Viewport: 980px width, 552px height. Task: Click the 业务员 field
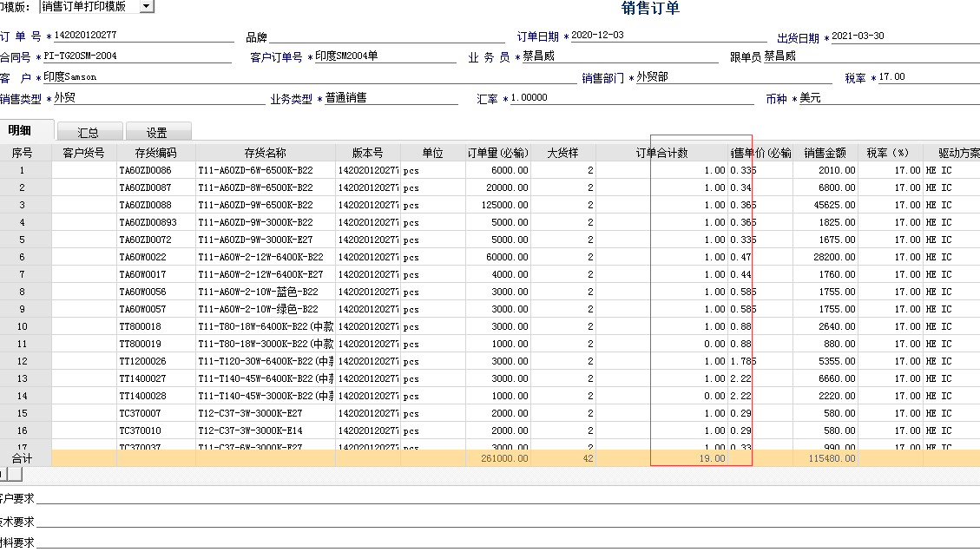coord(620,56)
